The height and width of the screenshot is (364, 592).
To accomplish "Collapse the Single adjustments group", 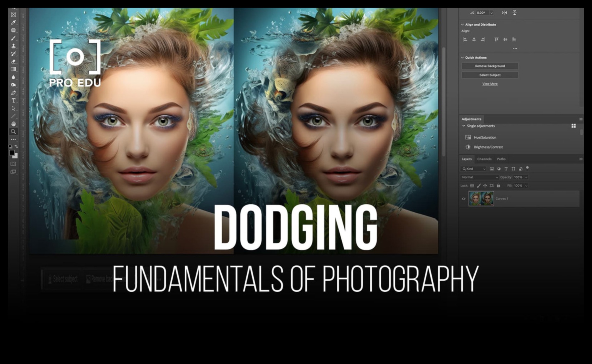I will pyautogui.click(x=464, y=126).
